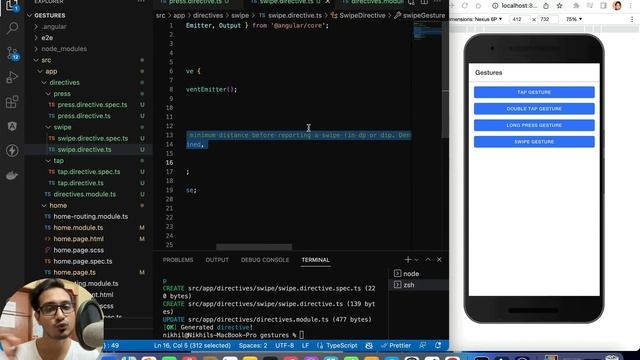This screenshot has height=360, width=640.
Task: Click the Prettier status bar item
Action: pos(396,345)
